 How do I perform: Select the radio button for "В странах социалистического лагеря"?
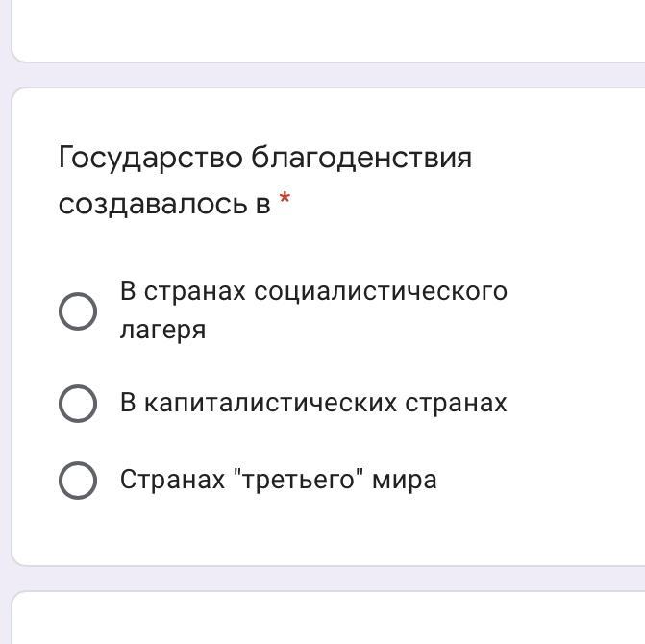78,310
